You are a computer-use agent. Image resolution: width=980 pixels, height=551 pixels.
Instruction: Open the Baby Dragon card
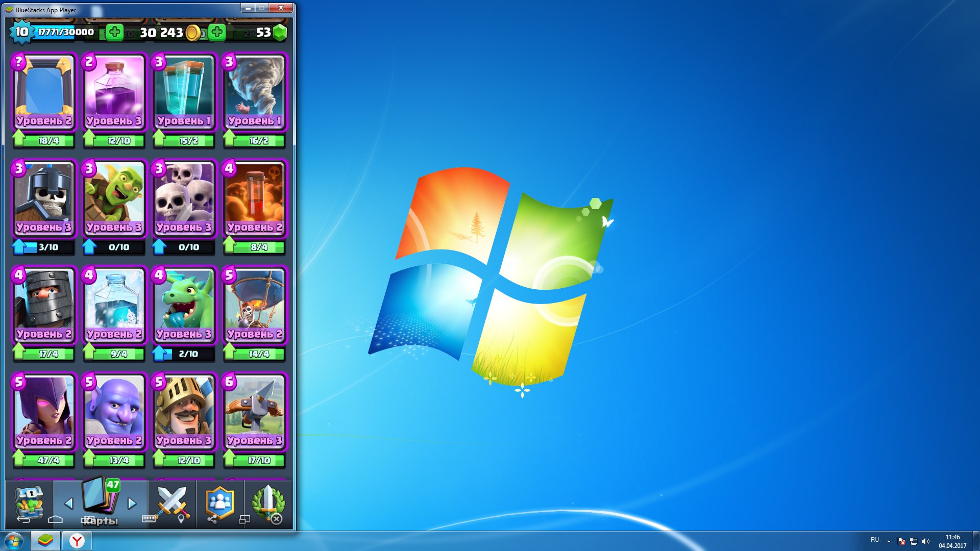(x=184, y=305)
